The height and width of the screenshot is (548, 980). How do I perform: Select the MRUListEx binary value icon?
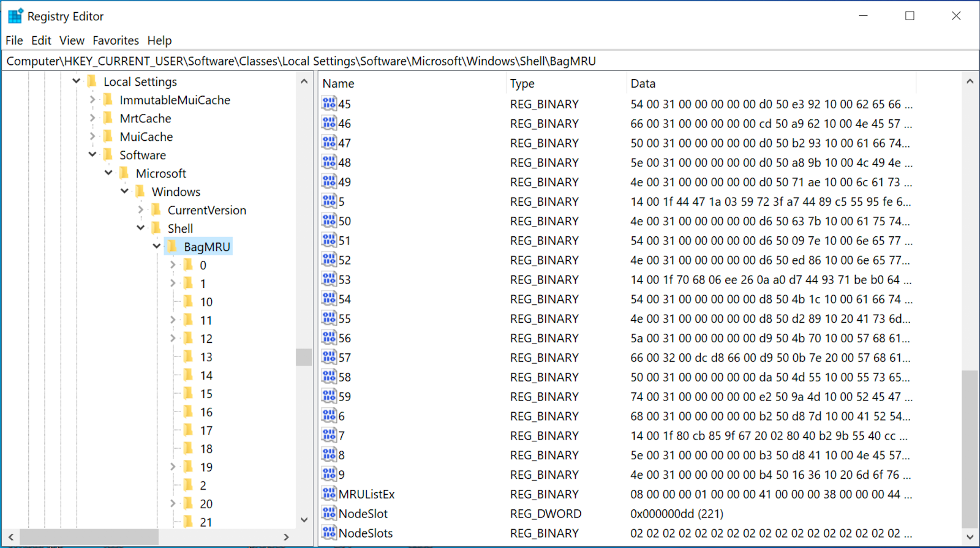pos(329,494)
